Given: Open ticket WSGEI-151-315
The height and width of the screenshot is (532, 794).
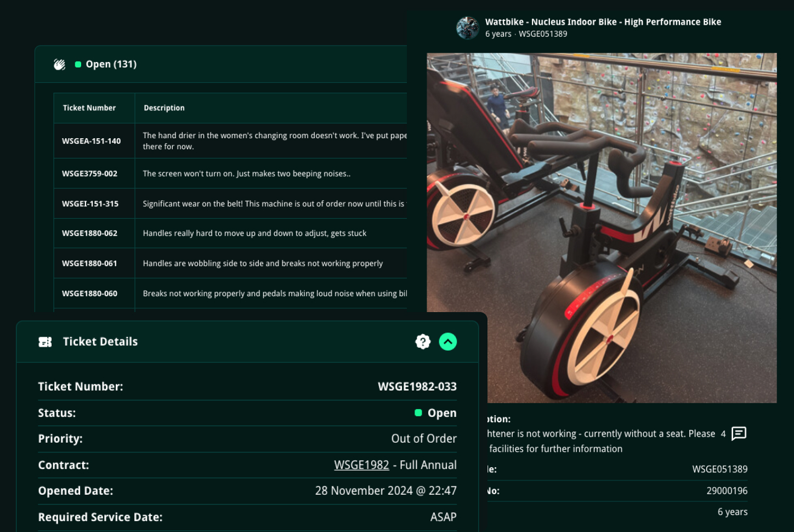Looking at the screenshot, I should [90, 203].
